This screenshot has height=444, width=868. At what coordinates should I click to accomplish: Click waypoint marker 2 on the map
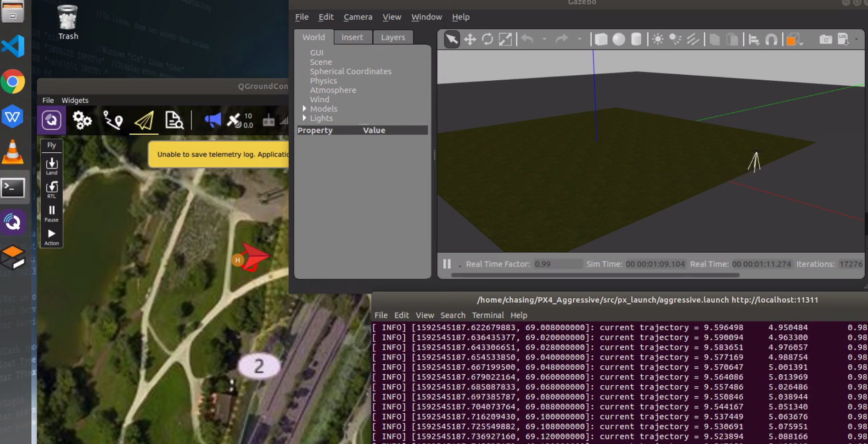pyautogui.click(x=258, y=366)
